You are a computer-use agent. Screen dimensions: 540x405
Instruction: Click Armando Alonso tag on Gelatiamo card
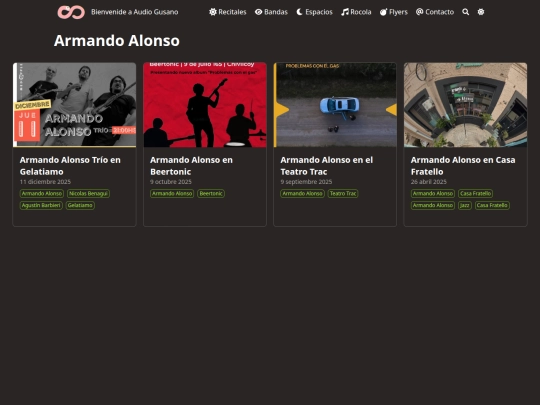tap(42, 194)
